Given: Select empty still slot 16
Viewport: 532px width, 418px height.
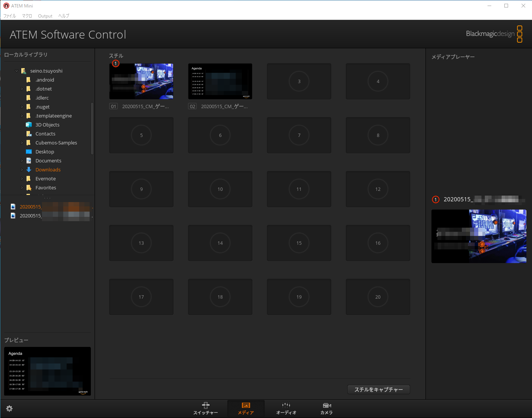Looking at the screenshot, I should 378,243.
